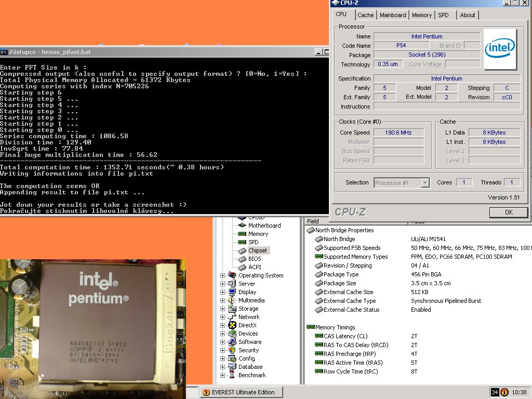532x399 pixels.
Task: Open the About tab in CPU-Z
Action: tap(467, 15)
